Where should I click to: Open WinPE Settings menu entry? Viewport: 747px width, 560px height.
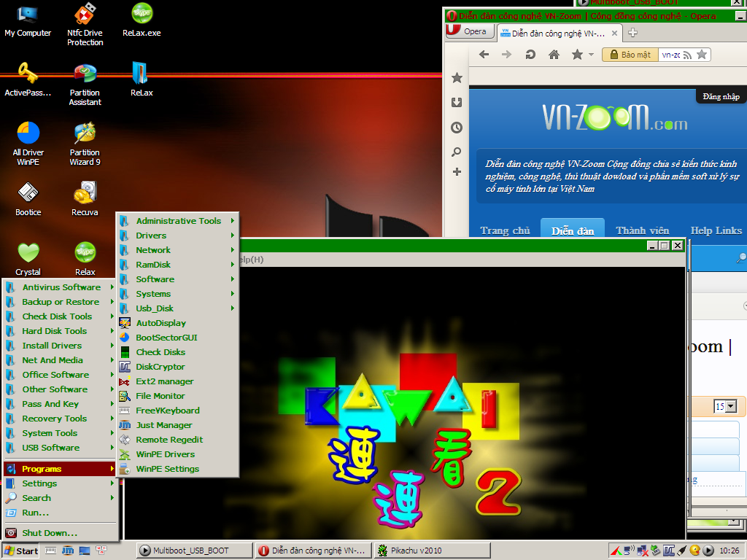click(178, 469)
